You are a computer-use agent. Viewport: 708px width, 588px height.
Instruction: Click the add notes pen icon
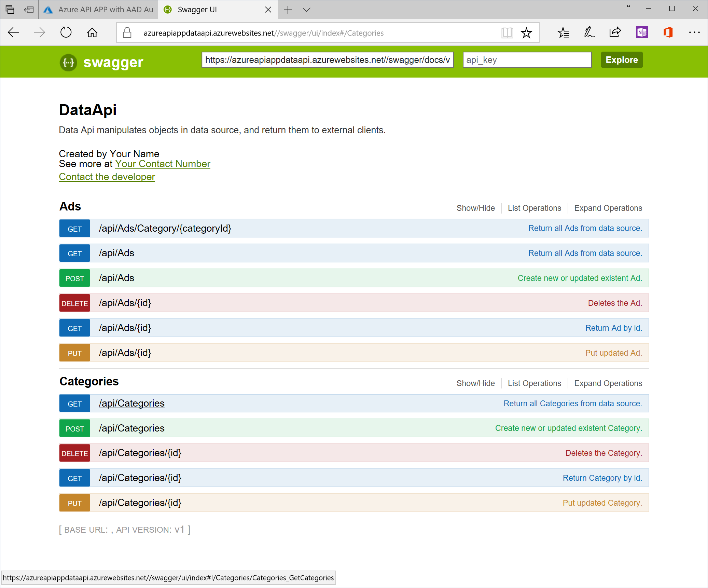coord(589,33)
